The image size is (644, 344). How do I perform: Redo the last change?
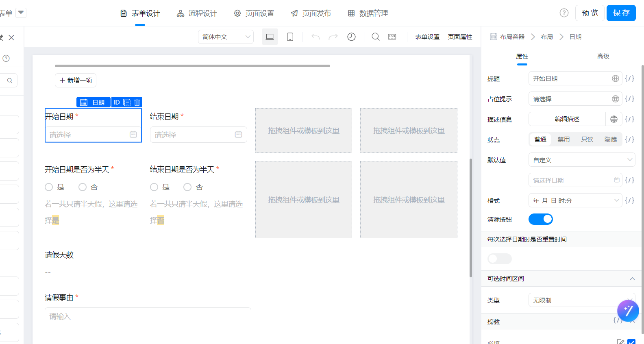333,37
